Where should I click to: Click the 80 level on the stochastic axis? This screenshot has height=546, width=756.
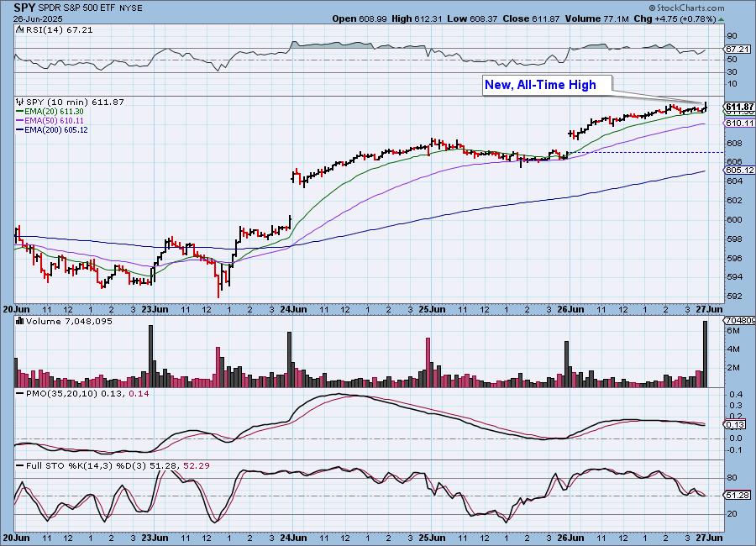point(732,478)
